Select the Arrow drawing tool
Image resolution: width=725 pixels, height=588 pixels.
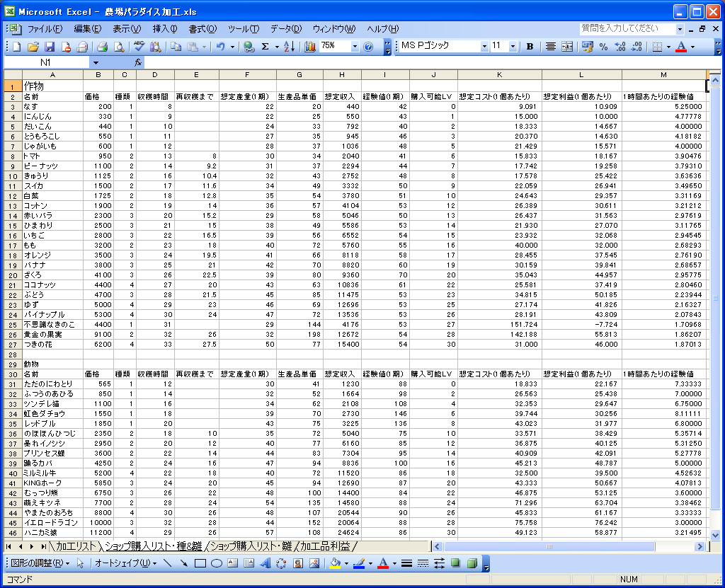(x=184, y=563)
